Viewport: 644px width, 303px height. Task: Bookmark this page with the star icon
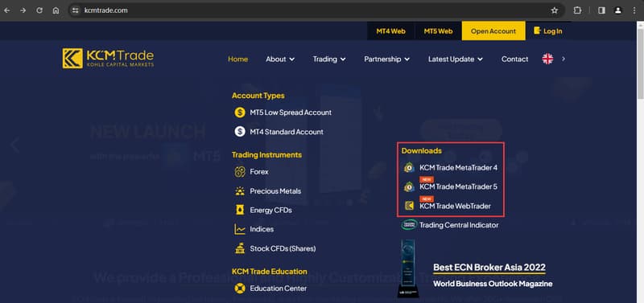555,10
